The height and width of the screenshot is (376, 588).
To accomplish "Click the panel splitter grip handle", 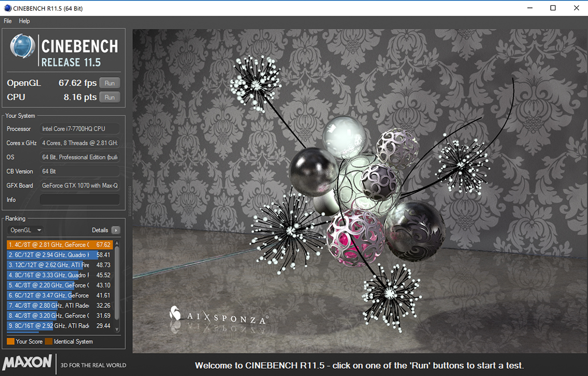I will 130,201.
